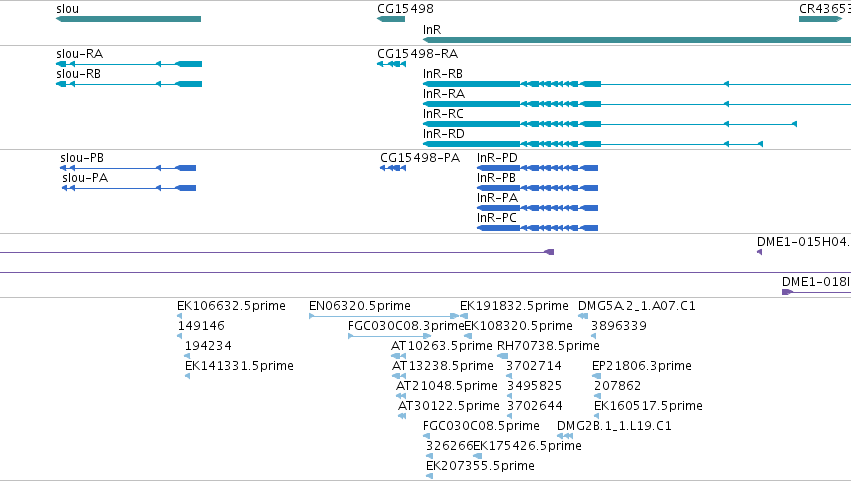Image resolution: width=851 pixels, height=481 pixels.
Task: Select the slou gene bar
Action: pyautogui.click(x=129, y=19)
